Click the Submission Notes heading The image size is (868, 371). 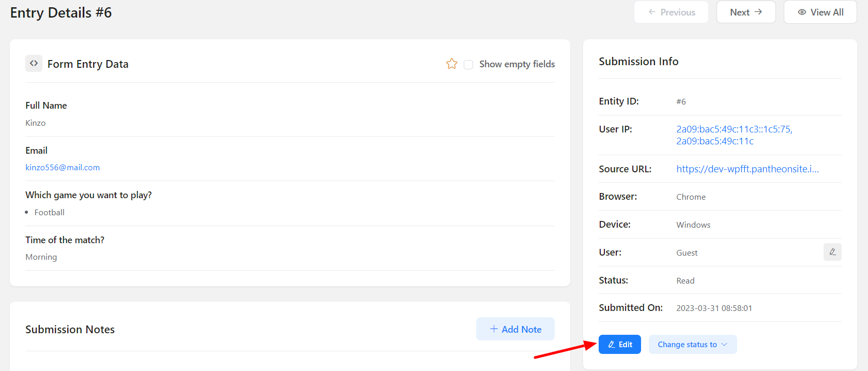70,330
